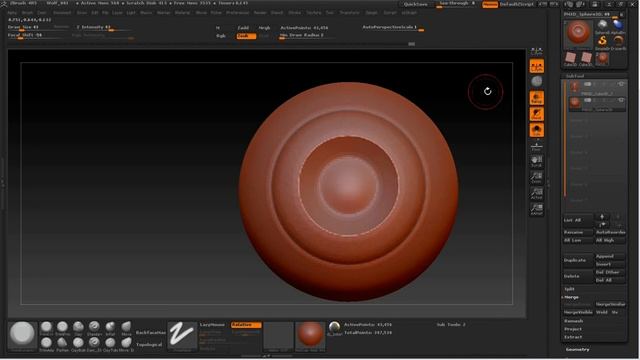
Task: Click the Actual size icon
Action: click(x=536, y=193)
